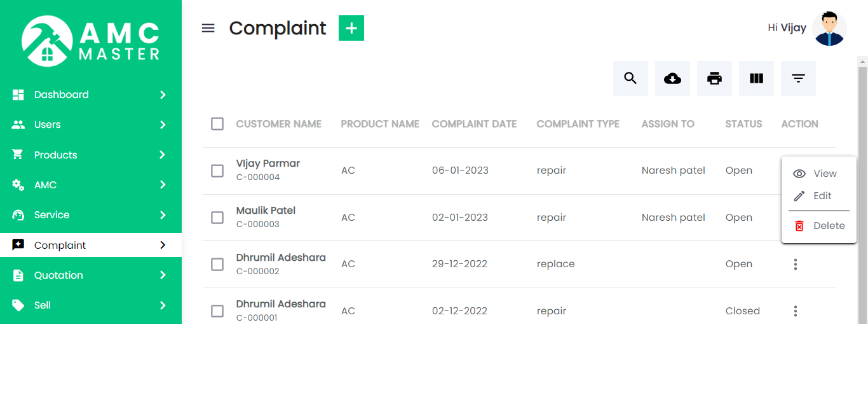Click the AMC Master logo

[x=90, y=40]
